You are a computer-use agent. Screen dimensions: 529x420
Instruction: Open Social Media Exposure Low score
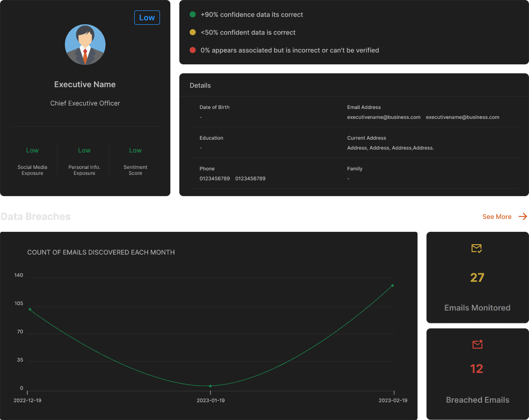coord(32,151)
